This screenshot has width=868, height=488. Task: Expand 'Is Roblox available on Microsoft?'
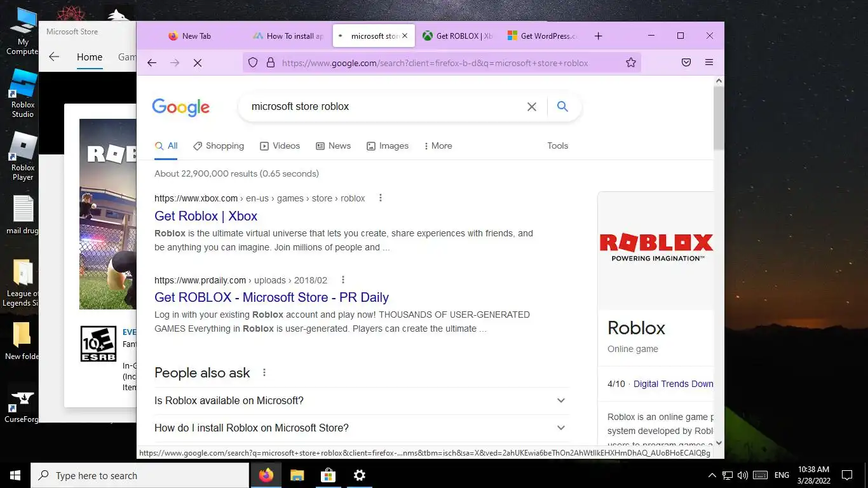tap(362, 401)
